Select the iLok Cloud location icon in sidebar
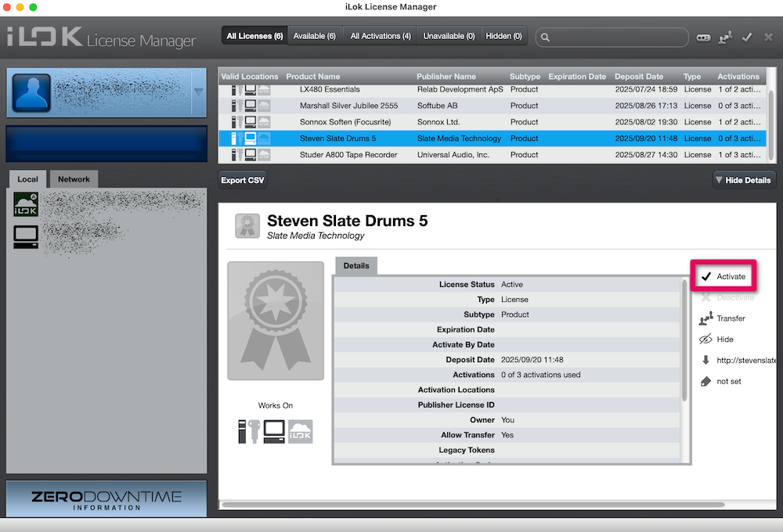This screenshot has height=532, width=783. [26, 205]
